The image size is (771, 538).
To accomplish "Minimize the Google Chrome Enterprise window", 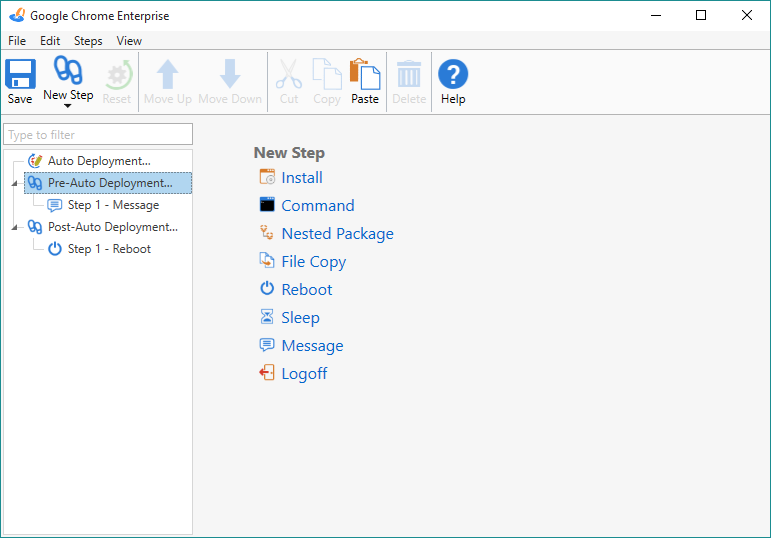I will tap(656, 15).
